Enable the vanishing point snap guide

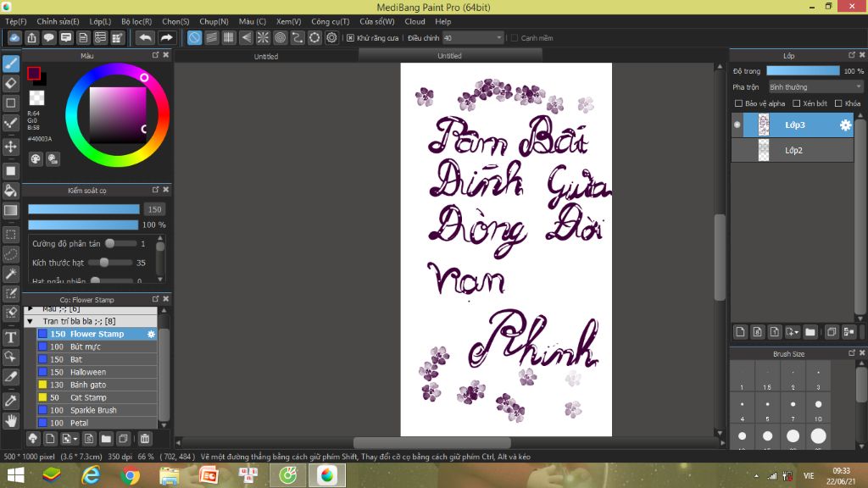coord(246,37)
